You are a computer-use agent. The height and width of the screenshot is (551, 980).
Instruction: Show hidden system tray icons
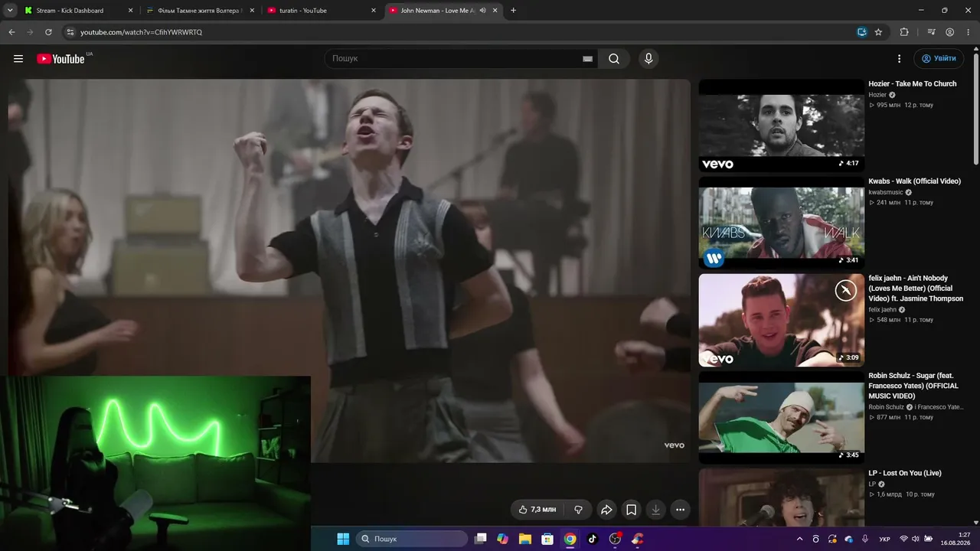800,539
